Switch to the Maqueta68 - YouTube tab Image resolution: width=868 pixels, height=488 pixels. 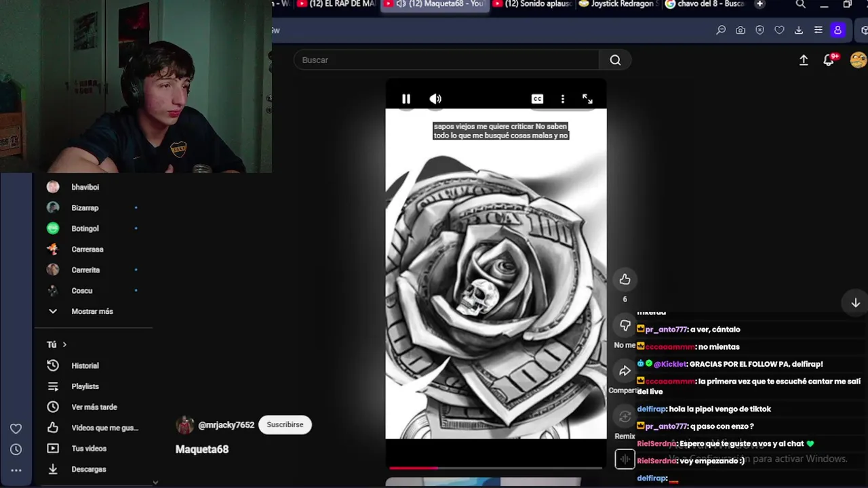pyautogui.click(x=434, y=4)
